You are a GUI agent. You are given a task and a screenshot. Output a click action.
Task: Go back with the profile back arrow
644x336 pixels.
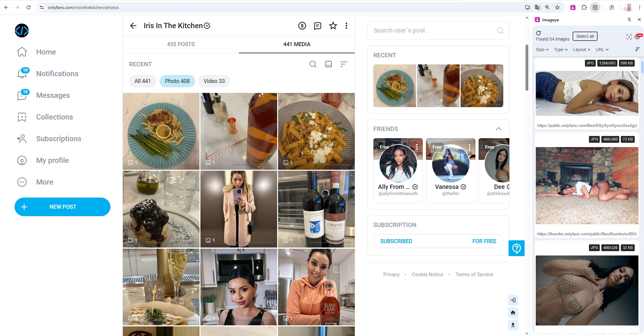click(133, 26)
